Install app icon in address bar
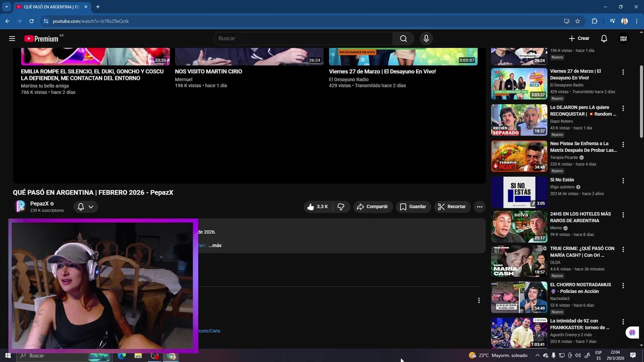The image size is (644, 362). pyautogui.click(x=567, y=21)
